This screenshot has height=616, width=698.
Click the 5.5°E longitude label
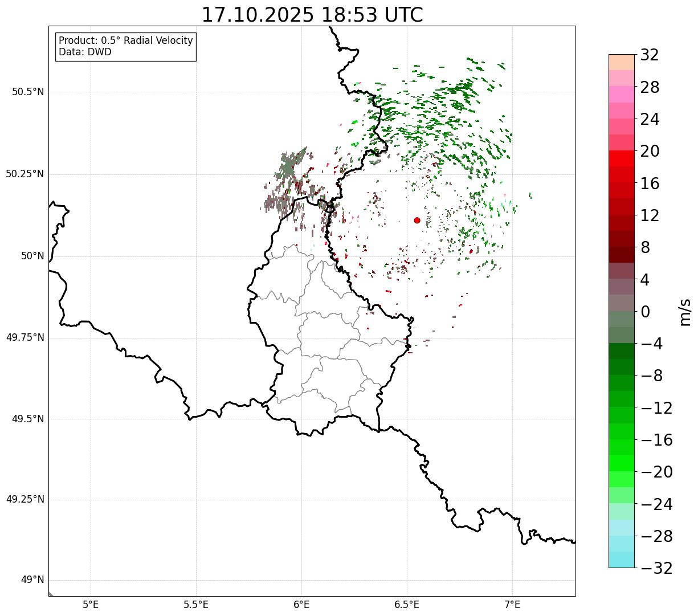click(196, 605)
